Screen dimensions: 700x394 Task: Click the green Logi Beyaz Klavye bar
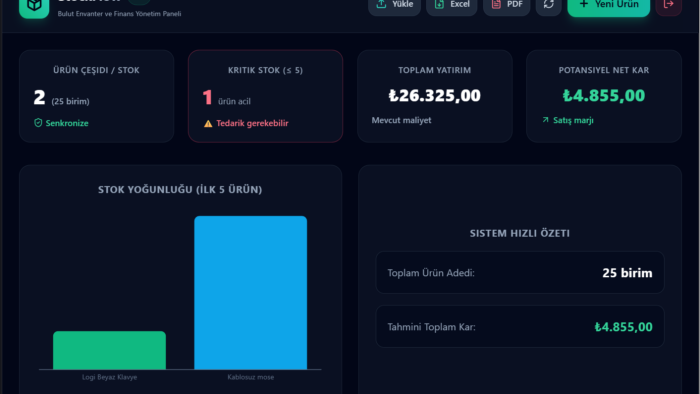pyautogui.click(x=109, y=350)
